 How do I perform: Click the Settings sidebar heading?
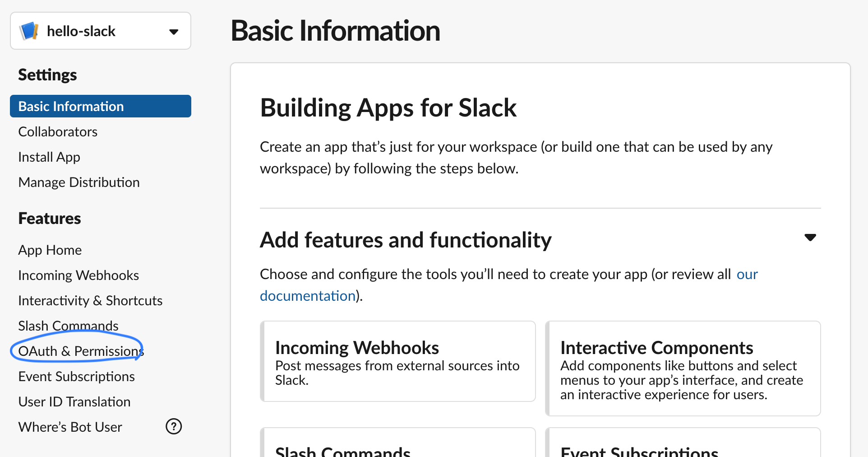click(x=47, y=75)
